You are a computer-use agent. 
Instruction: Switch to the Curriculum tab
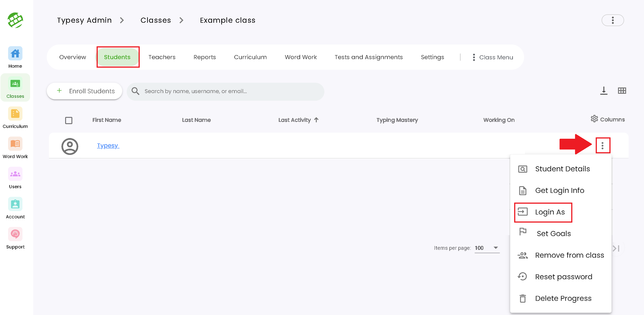250,57
